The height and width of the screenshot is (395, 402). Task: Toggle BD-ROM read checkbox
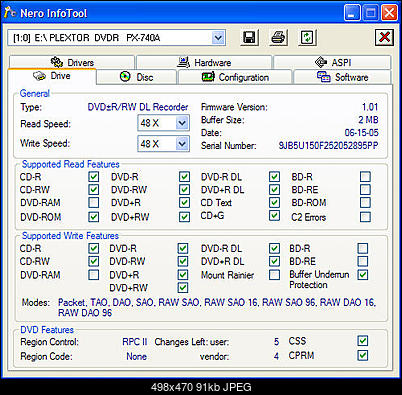point(365,203)
